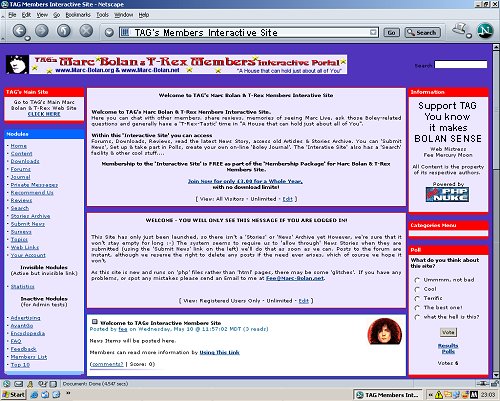
Task: Expand the quick launch chevron on taskbar
Action: [68, 393]
